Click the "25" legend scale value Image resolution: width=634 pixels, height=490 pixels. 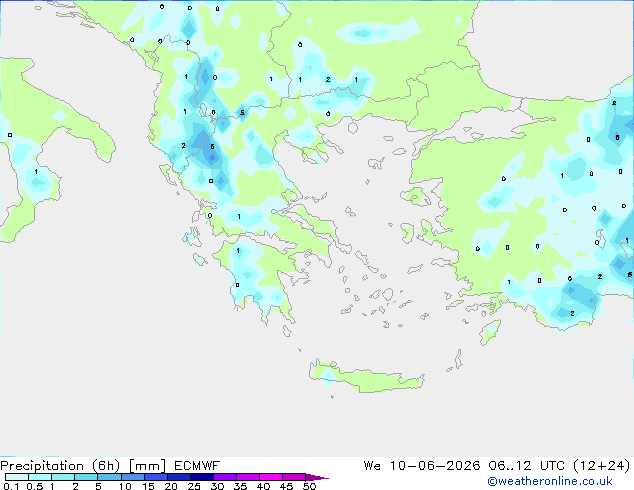pos(194,486)
